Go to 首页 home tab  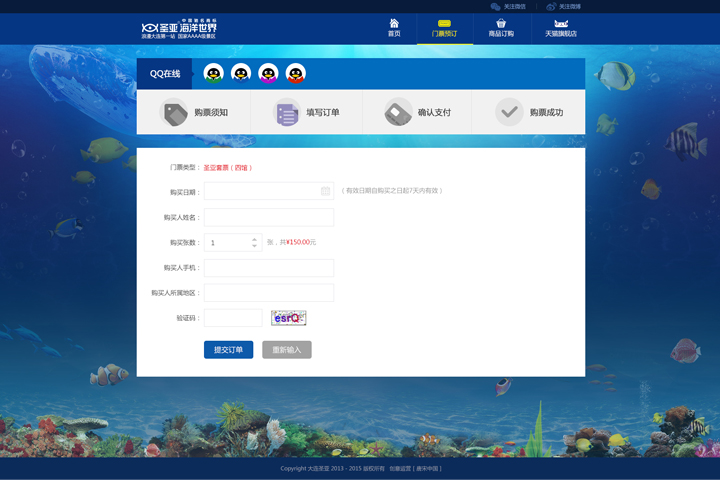394,28
